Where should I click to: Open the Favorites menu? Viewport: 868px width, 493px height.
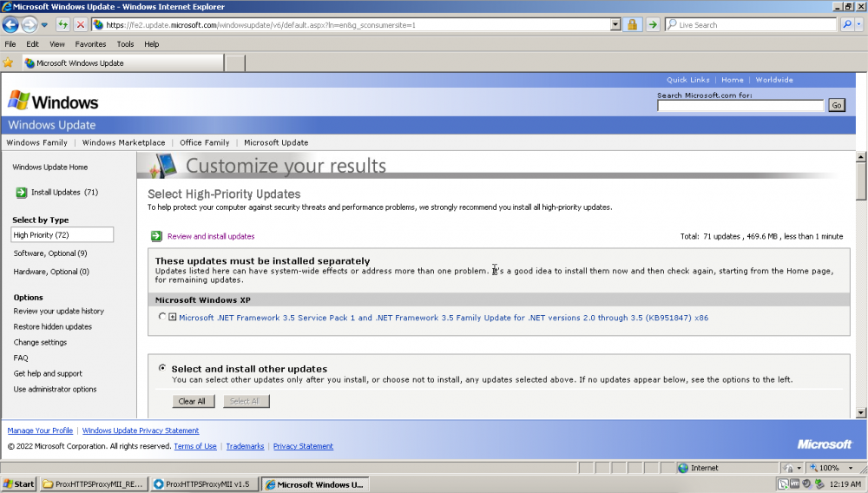click(x=91, y=44)
